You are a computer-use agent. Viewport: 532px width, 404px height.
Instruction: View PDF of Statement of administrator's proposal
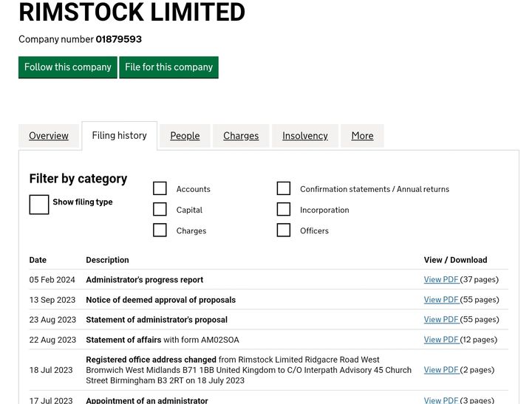point(441,320)
